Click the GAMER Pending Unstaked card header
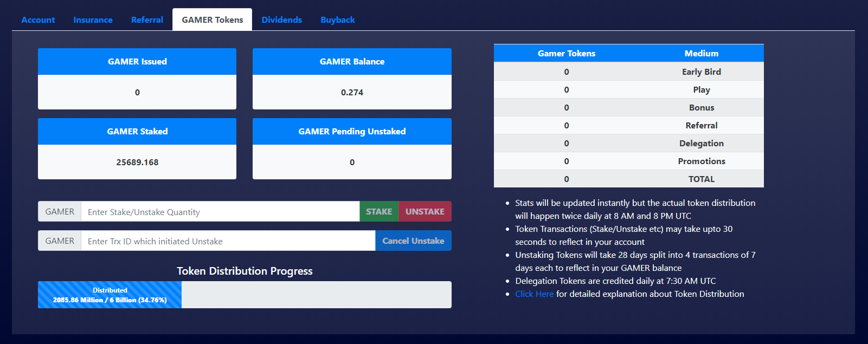The image size is (868, 344). pyautogui.click(x=352, y=132)
